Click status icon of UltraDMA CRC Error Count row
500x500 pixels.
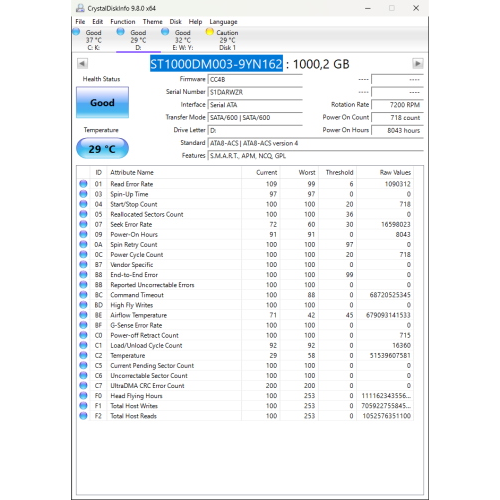pyautogui.click(x=83, y=385)
